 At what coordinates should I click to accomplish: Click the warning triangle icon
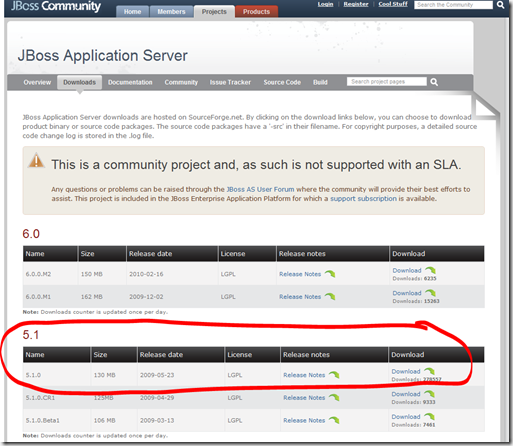(x=36, y=160)
